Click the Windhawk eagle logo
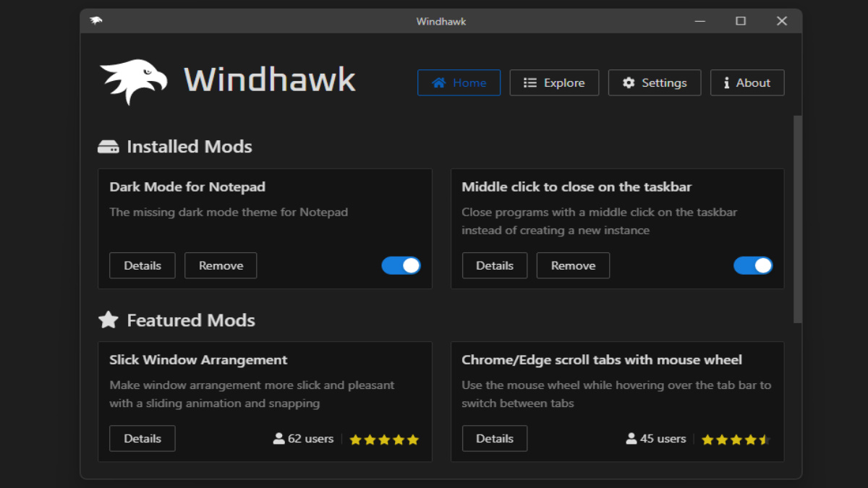The image size is (868, 488). [x=134, y=82]
